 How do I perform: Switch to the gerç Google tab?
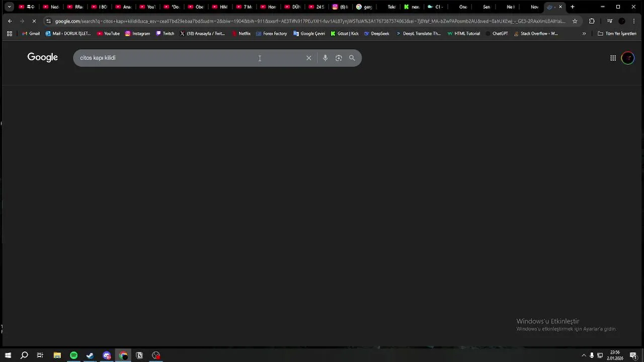[x=364, y=7]
